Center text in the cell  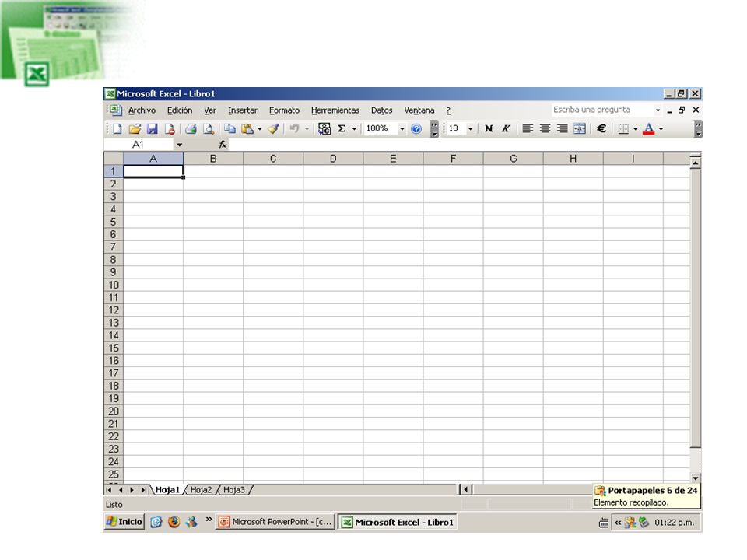(545, 128)
